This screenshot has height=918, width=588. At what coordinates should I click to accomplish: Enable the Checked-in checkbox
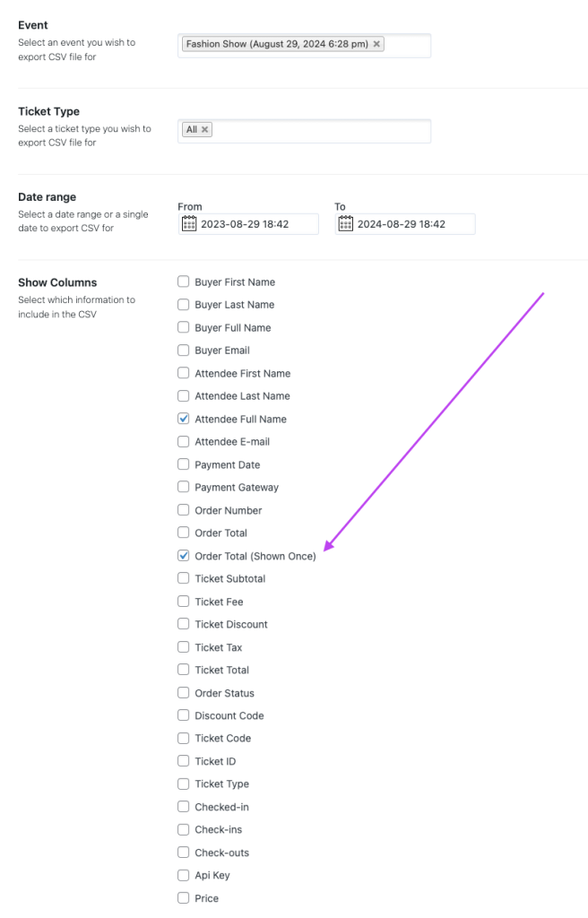[x=184, y=807]
